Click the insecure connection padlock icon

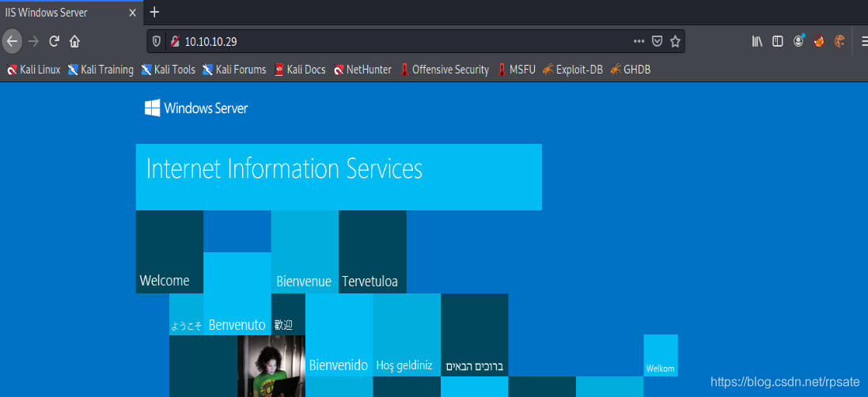[175, 41]
